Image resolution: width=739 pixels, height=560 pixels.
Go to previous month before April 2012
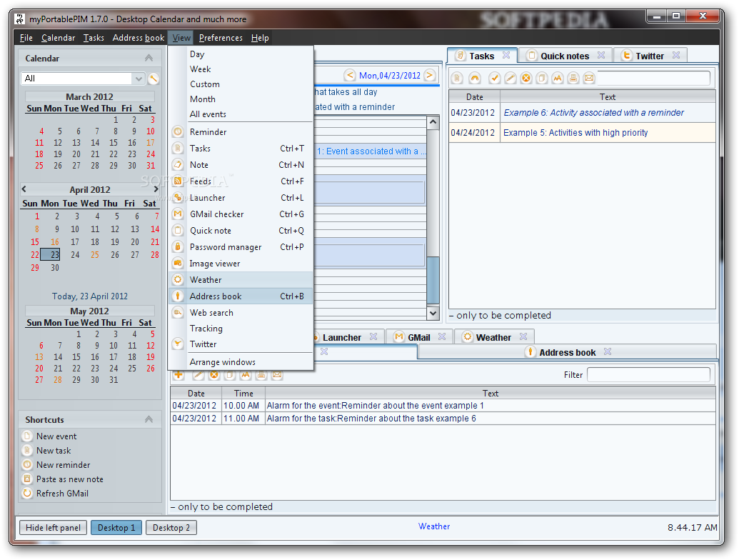tap(24, 189)
